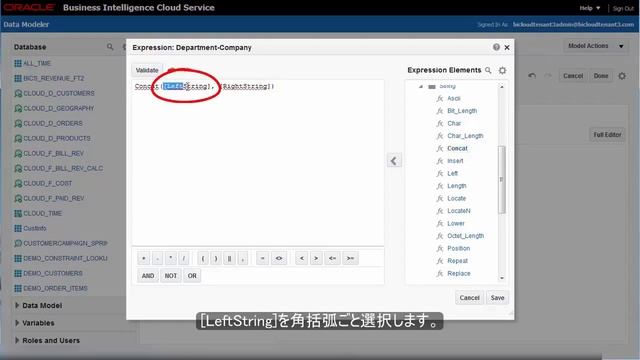
Task: Click the Full Editor button
Action: [x=607, y=135]
